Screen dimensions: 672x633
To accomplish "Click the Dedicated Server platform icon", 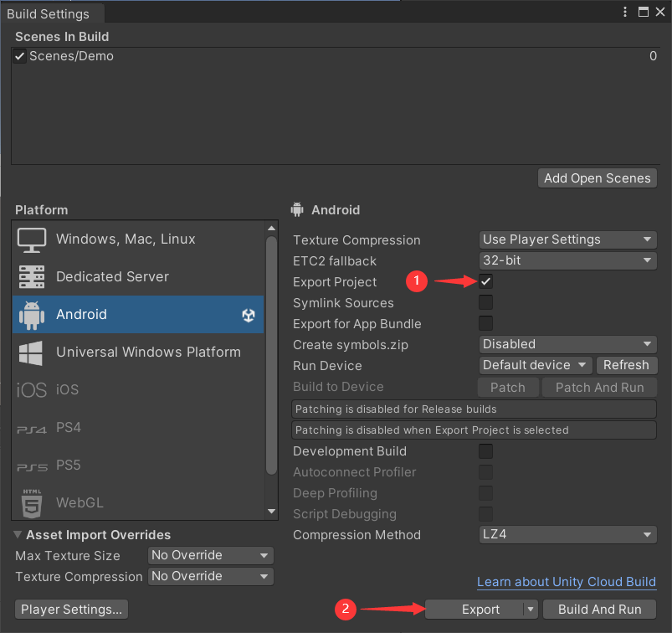I will coord(32,277).
